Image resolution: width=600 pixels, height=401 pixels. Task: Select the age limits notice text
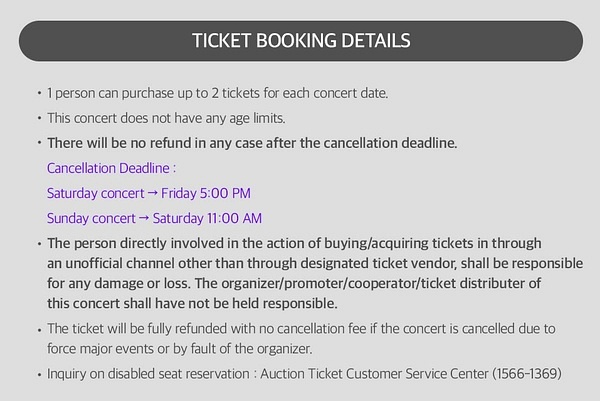pos(166,118)
